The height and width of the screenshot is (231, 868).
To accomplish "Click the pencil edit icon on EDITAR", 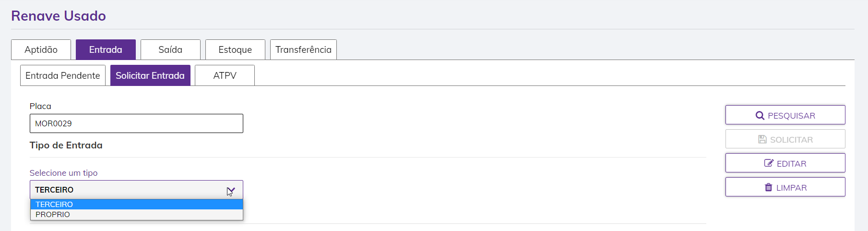I will (x=768, y=163).
